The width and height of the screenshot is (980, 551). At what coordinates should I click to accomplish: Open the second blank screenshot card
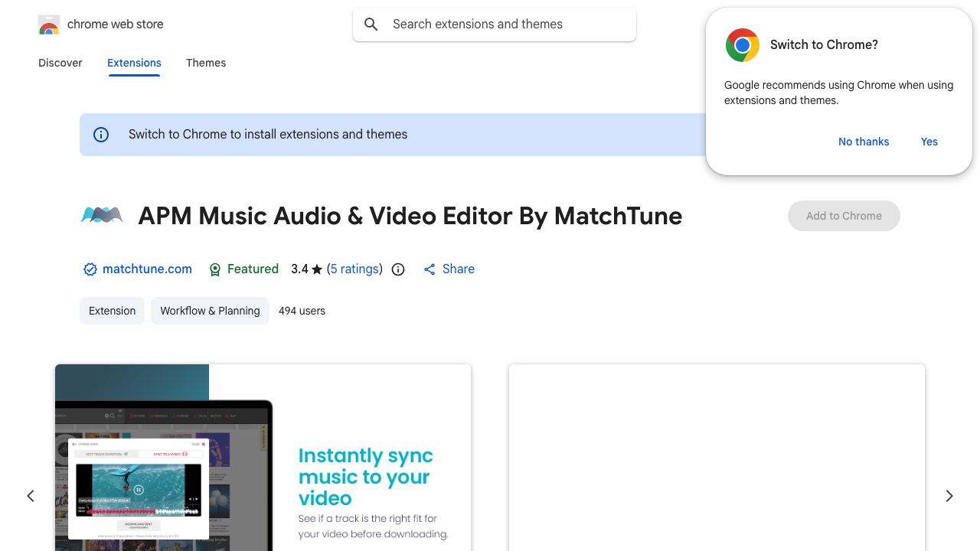(x=717, y=458)
